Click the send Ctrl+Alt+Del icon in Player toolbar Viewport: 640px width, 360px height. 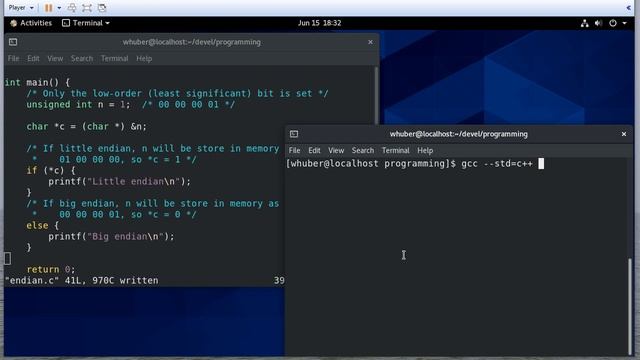72,8
